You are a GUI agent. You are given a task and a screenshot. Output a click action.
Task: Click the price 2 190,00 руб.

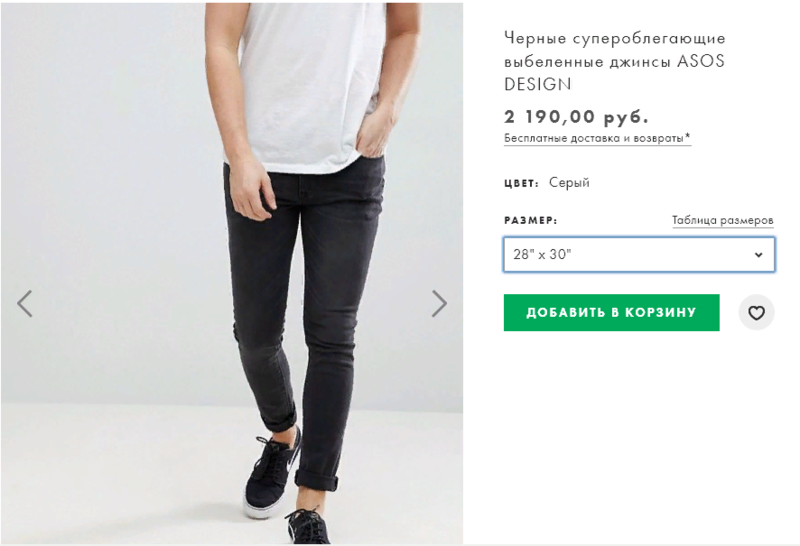pyautogui.click(x=576, y=116)
